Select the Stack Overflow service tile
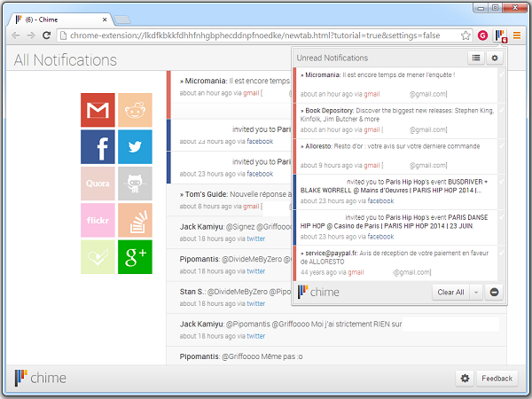 coord(135,220)
